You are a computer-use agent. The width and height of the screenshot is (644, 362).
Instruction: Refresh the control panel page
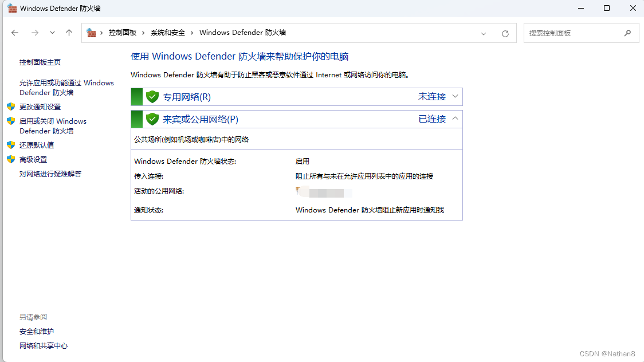(x=505, y=34)
